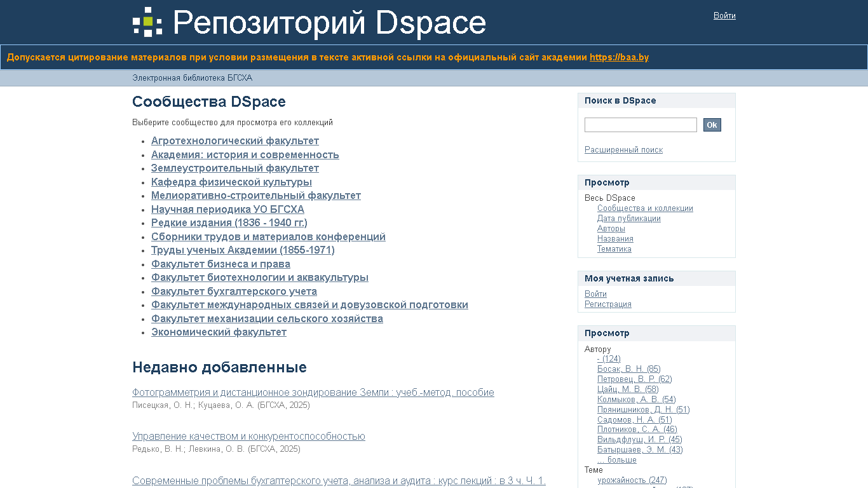Open Академия: история и современность community
The image size is (868, 488).
coord(245,155)
